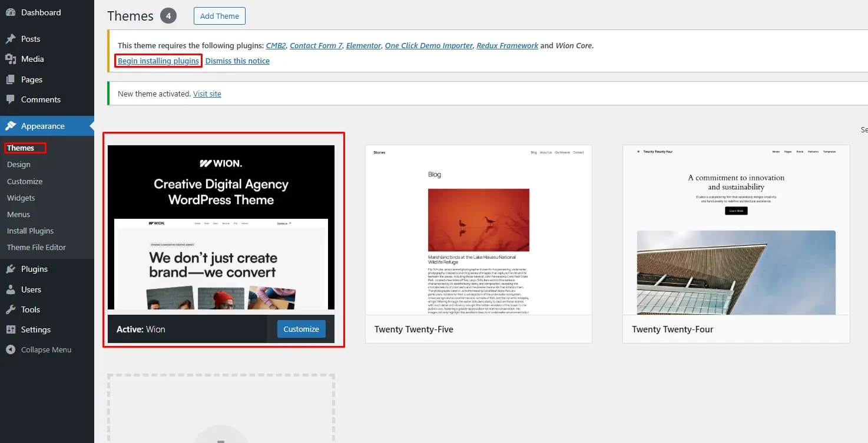
Task: Click the Plugins plug icon
Action: [11, 269]
